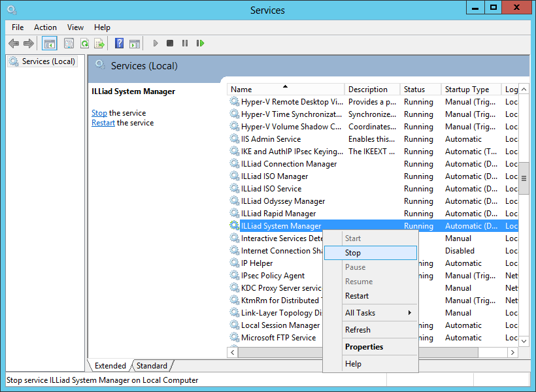Open the Action menu
Image resolution: width=536 pixels, height=392 pixels.
tap(45, 27)
